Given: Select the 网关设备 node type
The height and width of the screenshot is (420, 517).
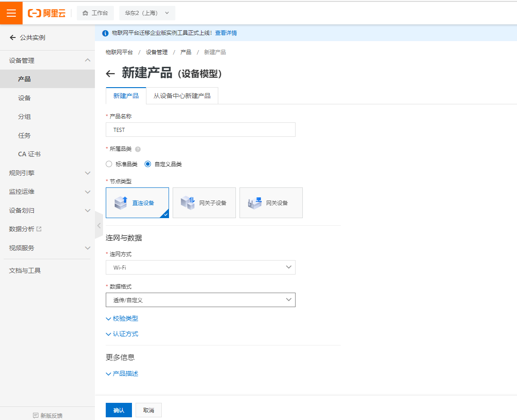Looking at the screenshot, I should click(x=271, y=202).
